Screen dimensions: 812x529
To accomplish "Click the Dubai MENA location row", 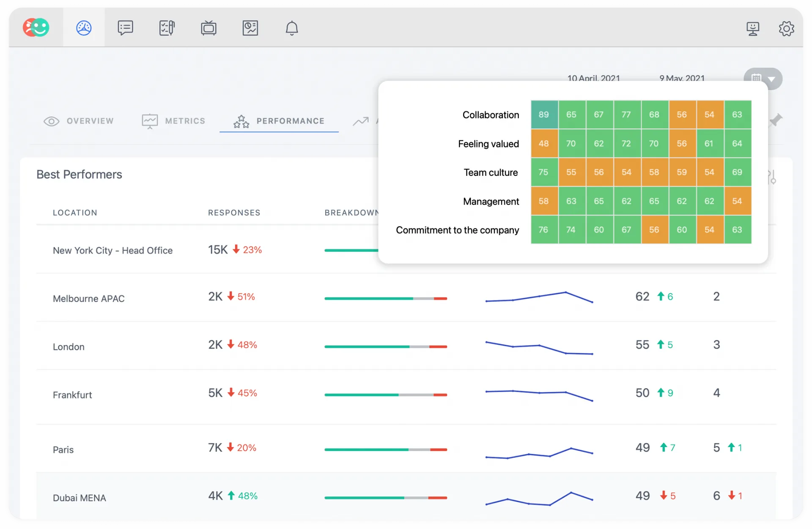I will [80, 498].
